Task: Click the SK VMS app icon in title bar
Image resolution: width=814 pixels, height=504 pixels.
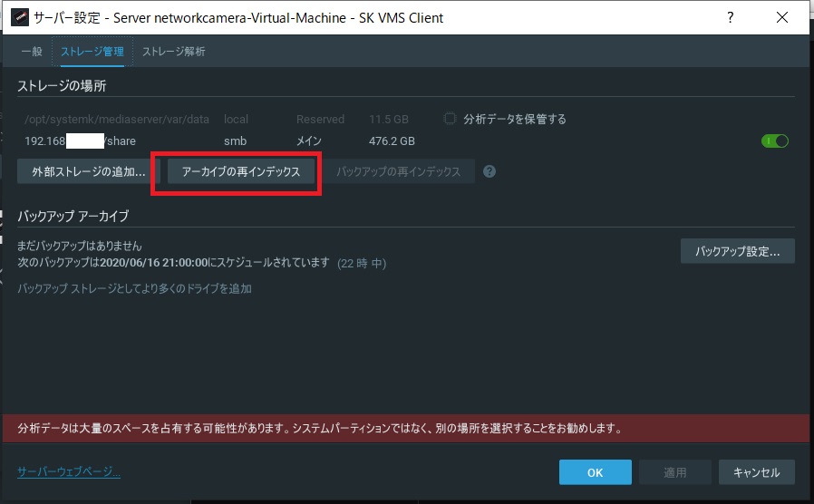Action: pos(20,17)
